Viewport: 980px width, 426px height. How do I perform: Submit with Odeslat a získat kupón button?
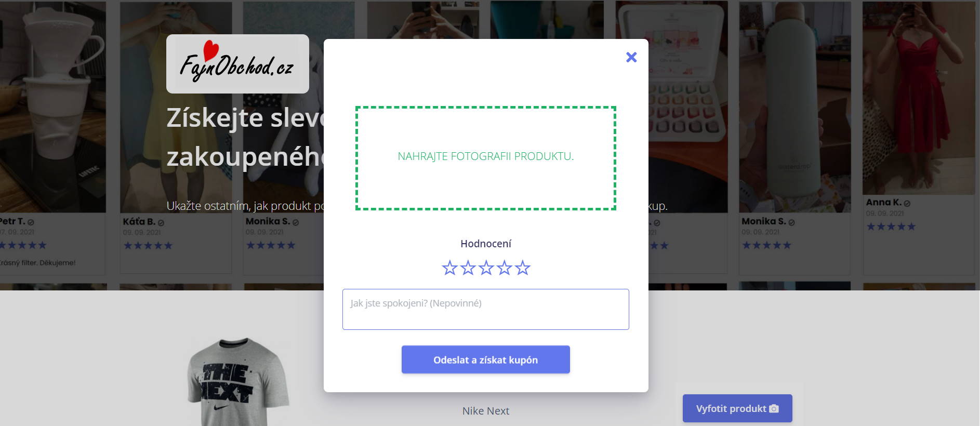486,360
